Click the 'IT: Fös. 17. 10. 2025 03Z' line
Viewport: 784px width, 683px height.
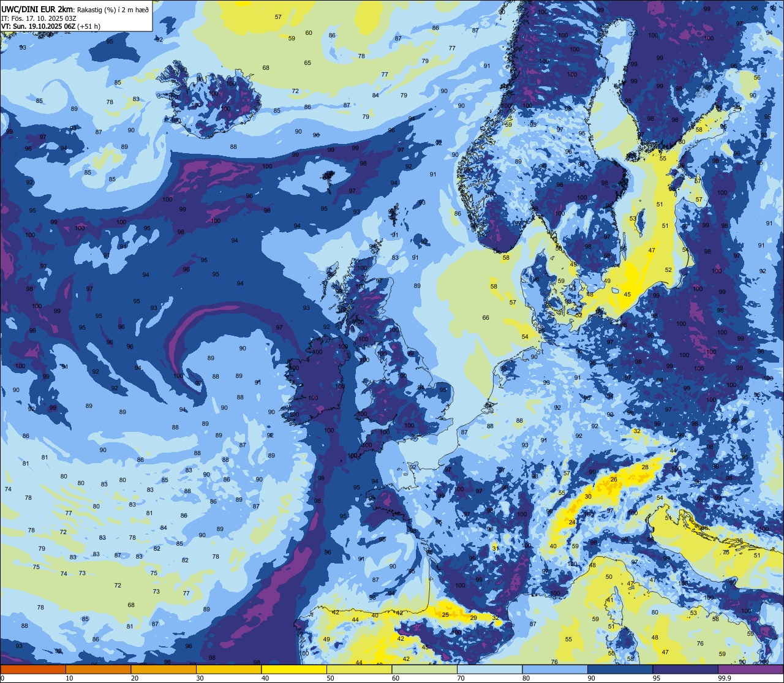pyautogui.click(x=39, y=18)
